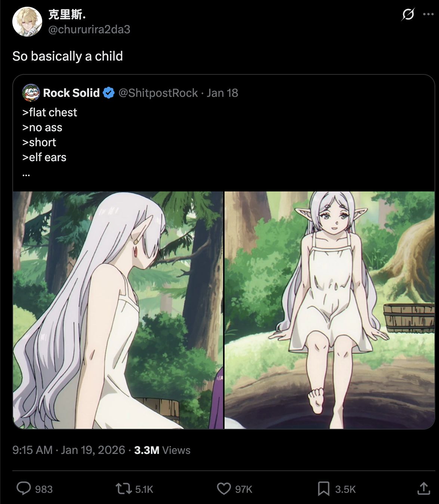
Task: Open @chururira2da3 handle link
Action: [89, 29]
